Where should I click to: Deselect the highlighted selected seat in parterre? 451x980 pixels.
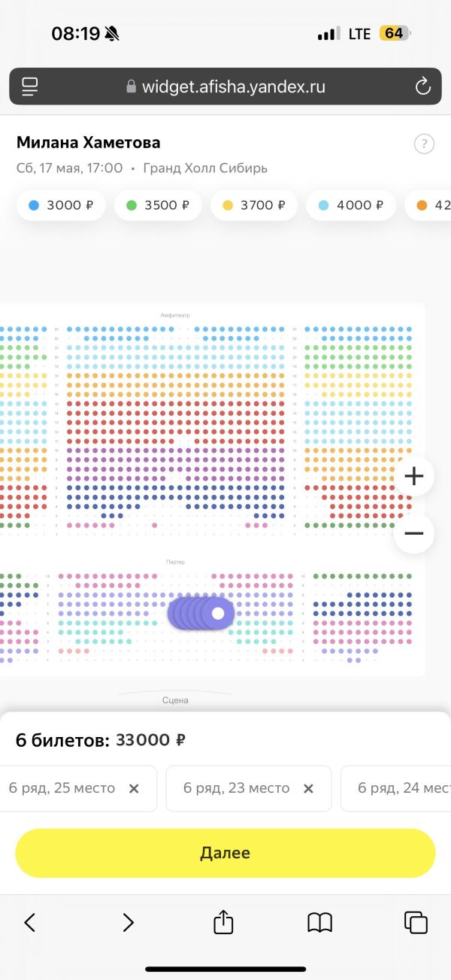point(218,613)
